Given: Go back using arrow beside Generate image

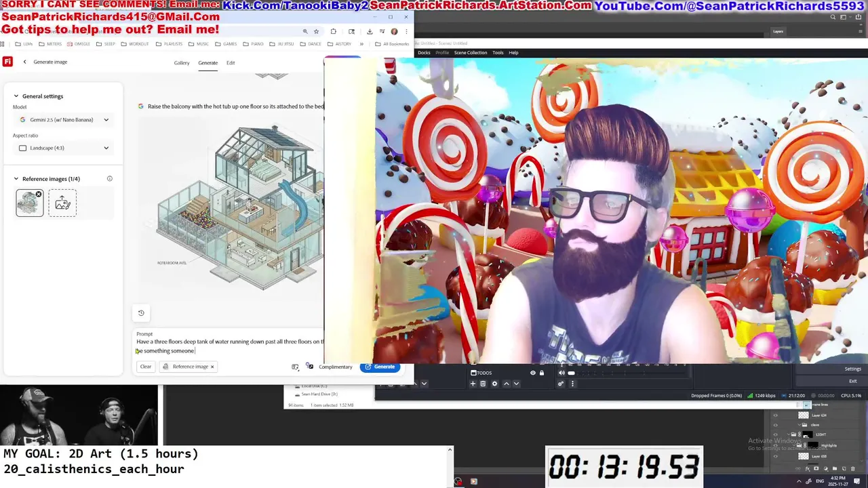Looking at the screenshot, I should pos(24,62).
